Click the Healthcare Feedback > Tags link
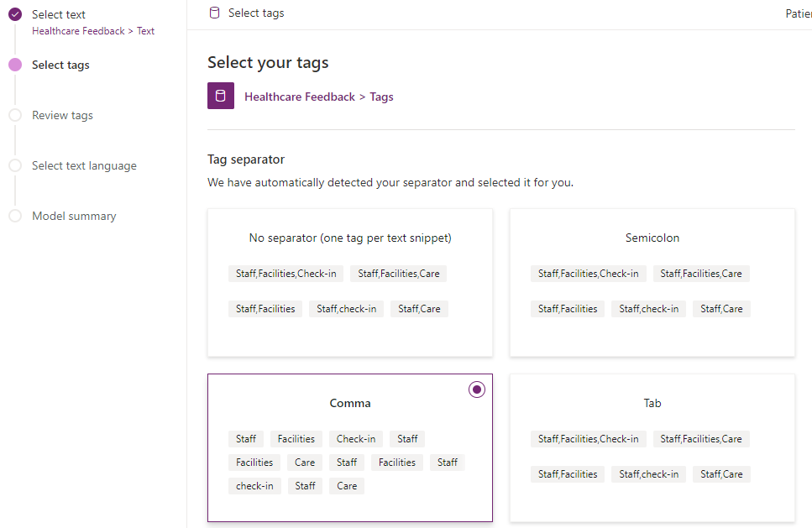The image size is (812, 528). [318, 97]
